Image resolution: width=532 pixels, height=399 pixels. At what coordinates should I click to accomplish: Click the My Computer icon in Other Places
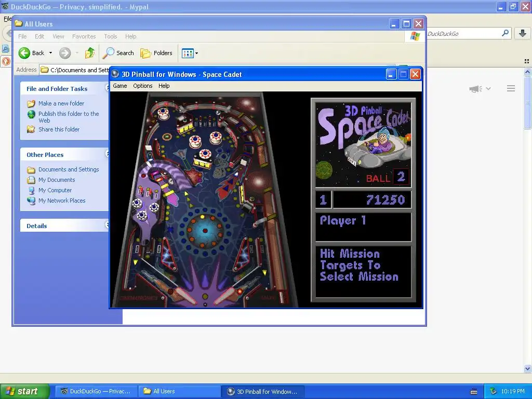click(31, 190)
